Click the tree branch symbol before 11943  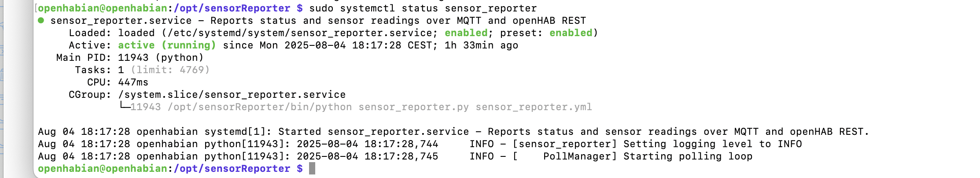[125, 106]
